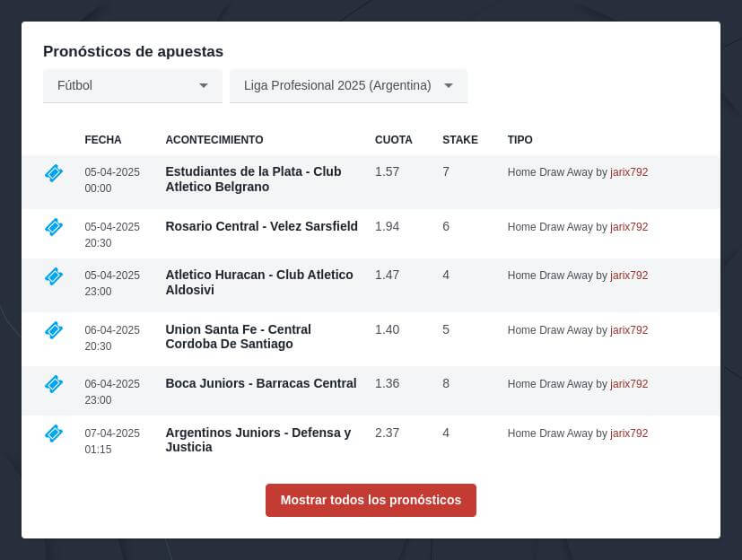Click stake value 6 for Rosario Central
Viewport: 742px width, 560px height.
click(446, 226)
